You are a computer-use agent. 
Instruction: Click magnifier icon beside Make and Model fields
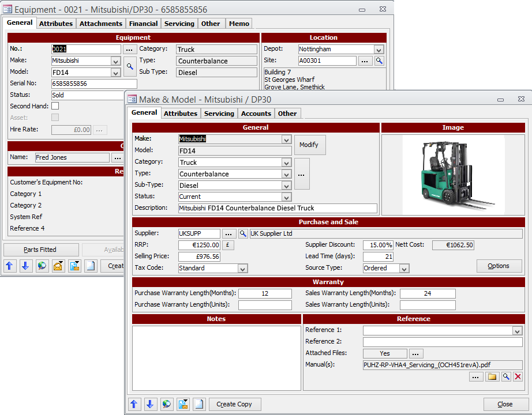[x=130, y=66]
